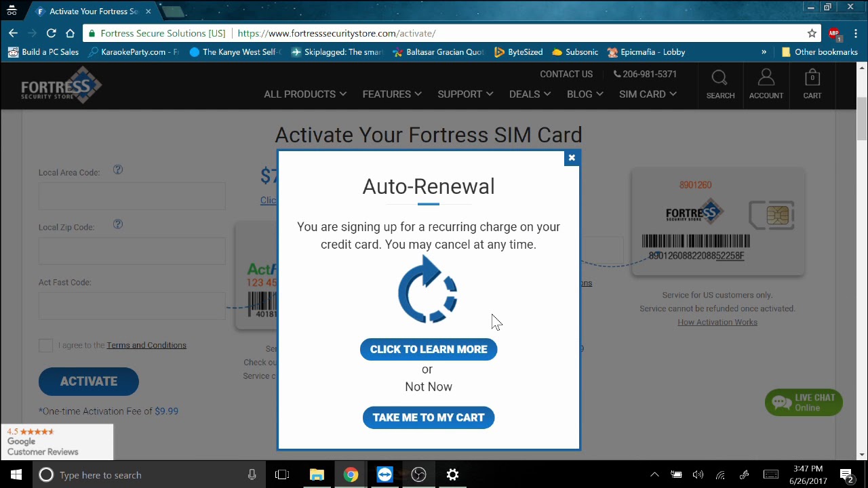The height and width of the screenshot is (488, 868).
Task: Click TAKE ME TO MY CART button
Action: click(429, 418)
